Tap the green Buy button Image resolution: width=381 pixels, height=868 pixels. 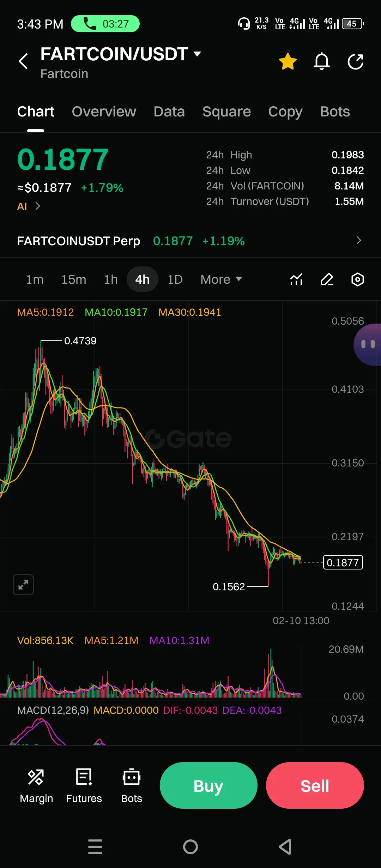[208, 785]
